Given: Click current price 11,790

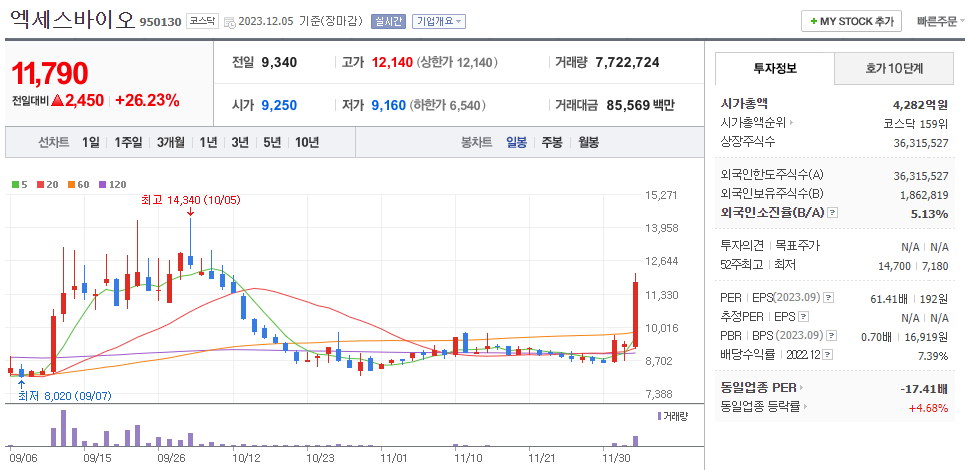Looking at the screenshot, I should coord(50,73).
